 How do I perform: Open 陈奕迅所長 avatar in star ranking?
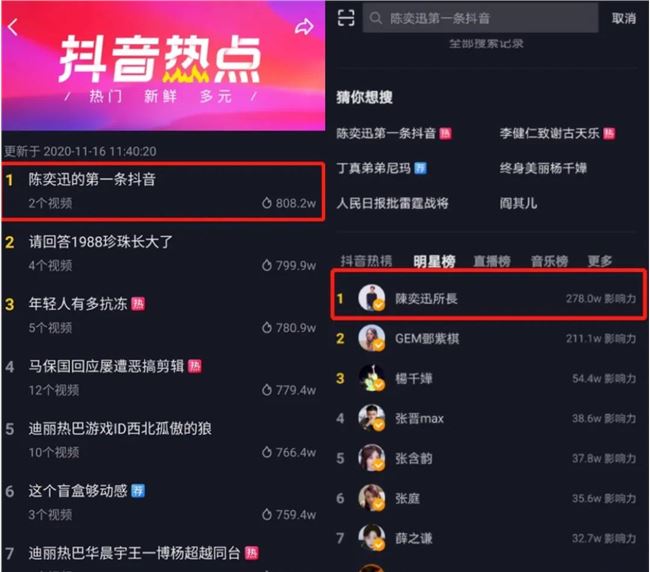[371, 298]
